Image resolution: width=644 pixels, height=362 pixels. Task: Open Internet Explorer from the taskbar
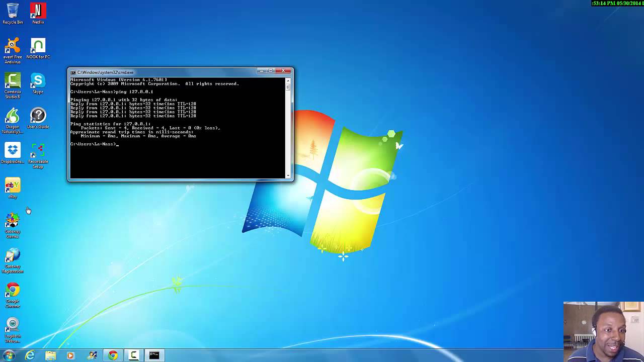(x=30, y=355)
